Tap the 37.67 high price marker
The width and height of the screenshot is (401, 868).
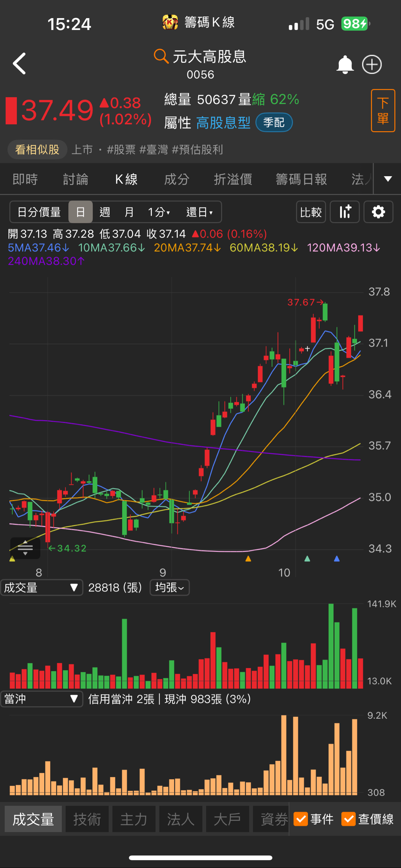(x=305, y=302)
